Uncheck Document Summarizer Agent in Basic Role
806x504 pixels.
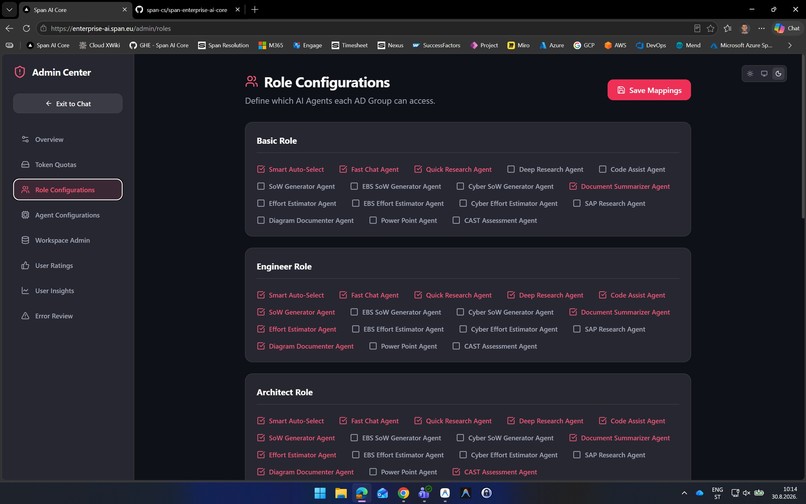(573, 186)
